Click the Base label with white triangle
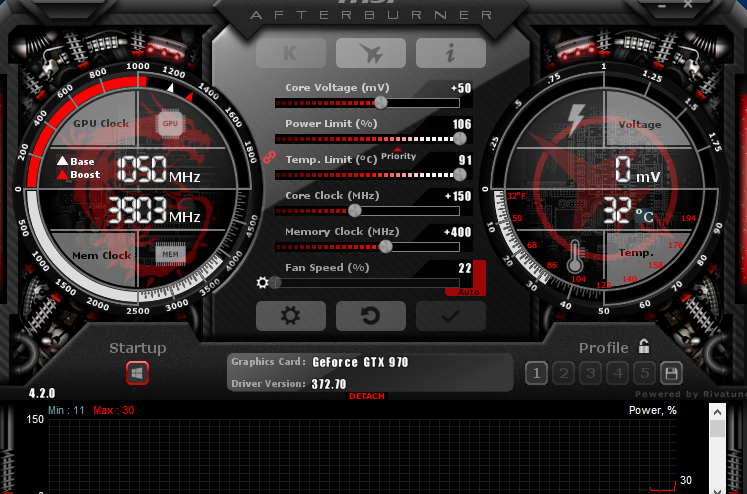Screen dimensions: 747x494 [x=76, y=161]
